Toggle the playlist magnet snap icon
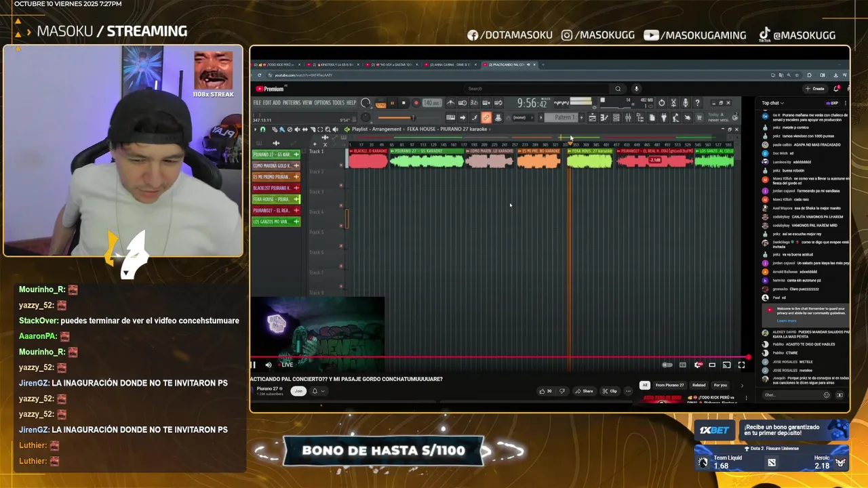 pos(262,129)
